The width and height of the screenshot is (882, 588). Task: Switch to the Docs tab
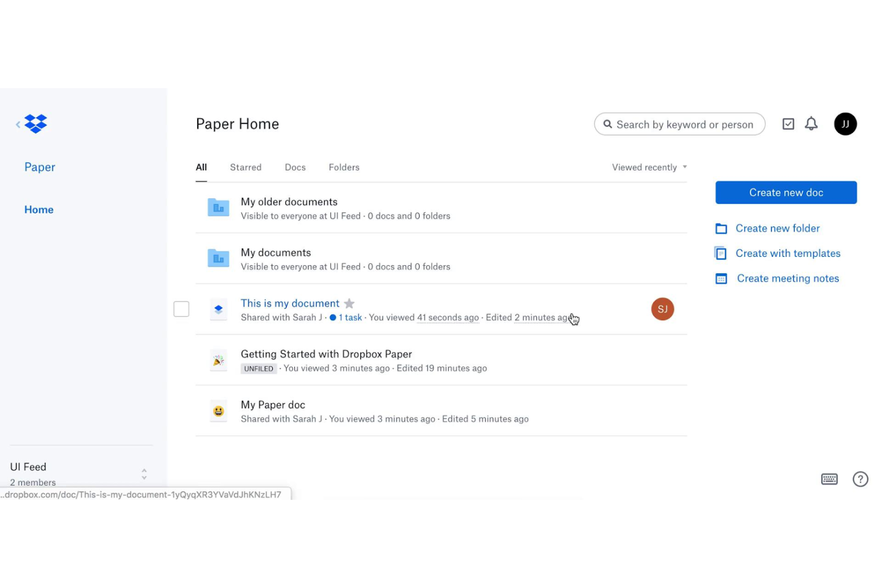coord(295,167)
